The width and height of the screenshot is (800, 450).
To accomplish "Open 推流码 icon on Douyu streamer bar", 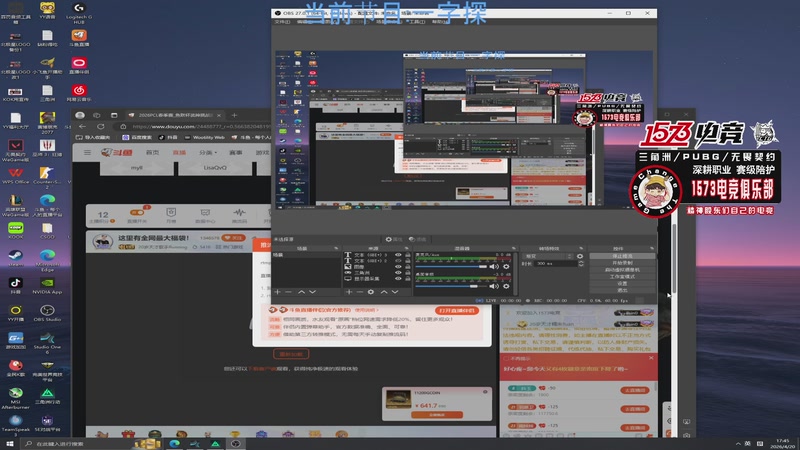I will 239,216.
